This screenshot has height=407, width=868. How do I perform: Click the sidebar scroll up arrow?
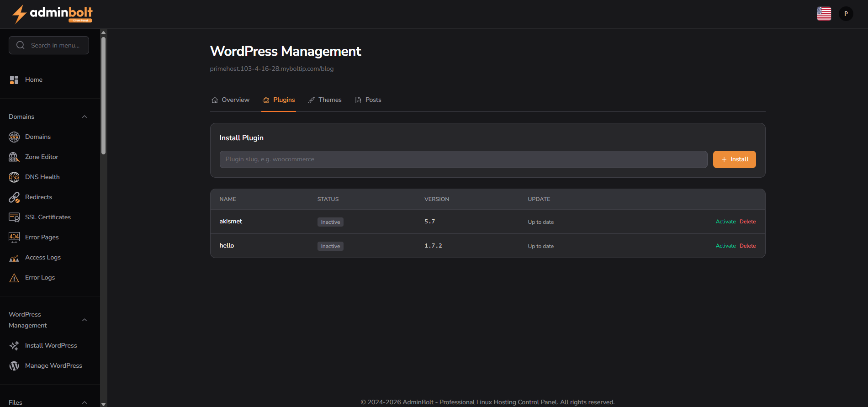pos(103,32)
